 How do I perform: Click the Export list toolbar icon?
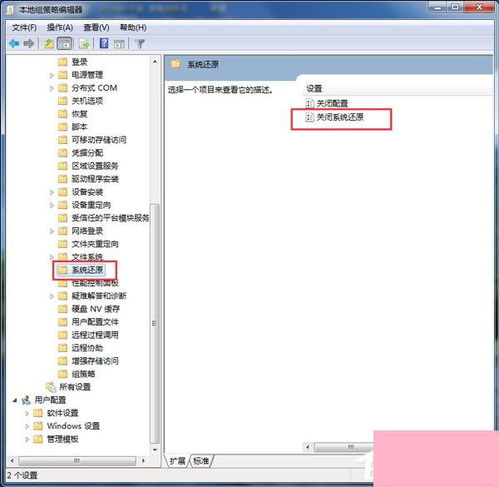pos(84,44)
